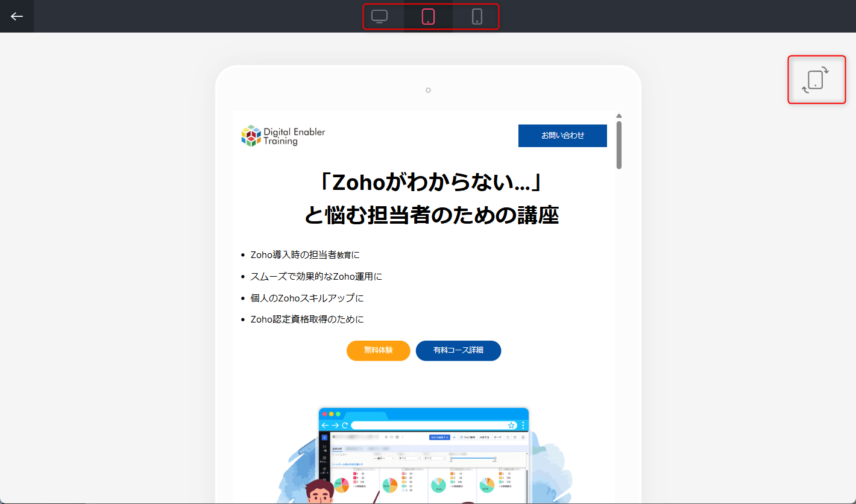
Task: Select the tablet preview icon
Action: (428, 16)
